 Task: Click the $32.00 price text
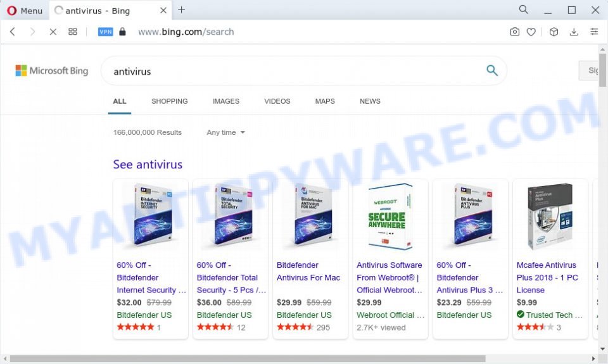point(129,303)
